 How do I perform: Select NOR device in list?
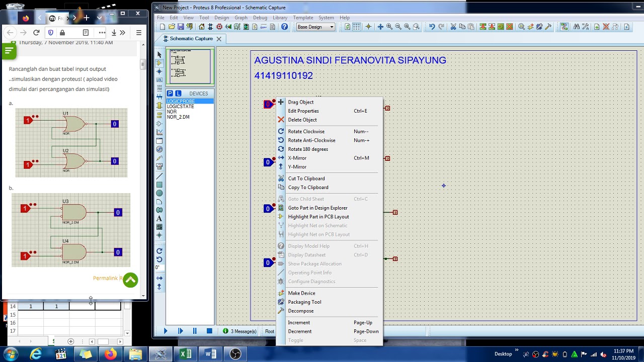(x=172, y=112)
